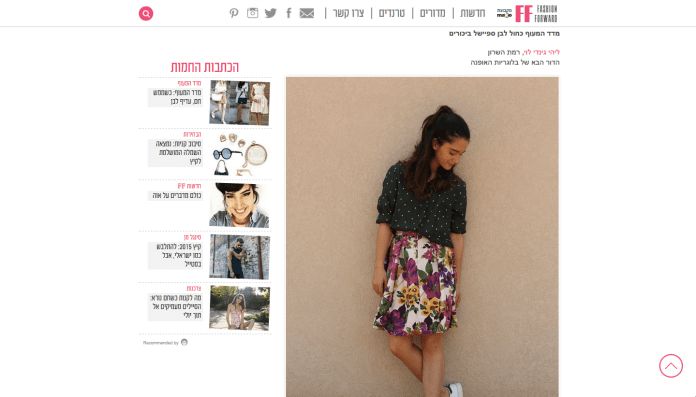Open thumbnail of three women in white
696x397 pixels.
click(x=239, y=103)
